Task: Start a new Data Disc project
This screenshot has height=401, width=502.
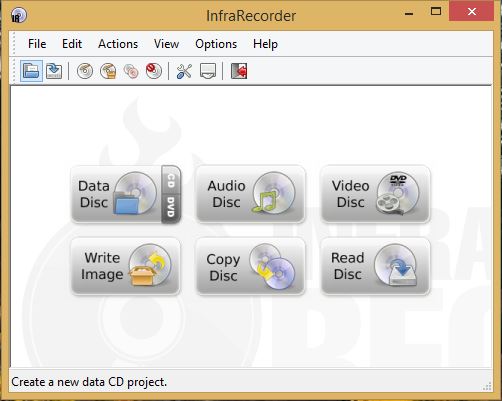Action: [x=117, y=194]
